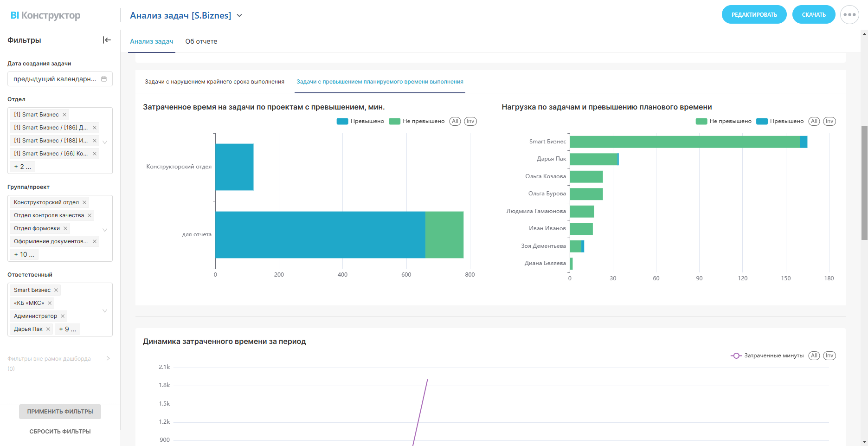Expand the Отдел filter dropdown
868x446 pixels.
tap(105, 142)
